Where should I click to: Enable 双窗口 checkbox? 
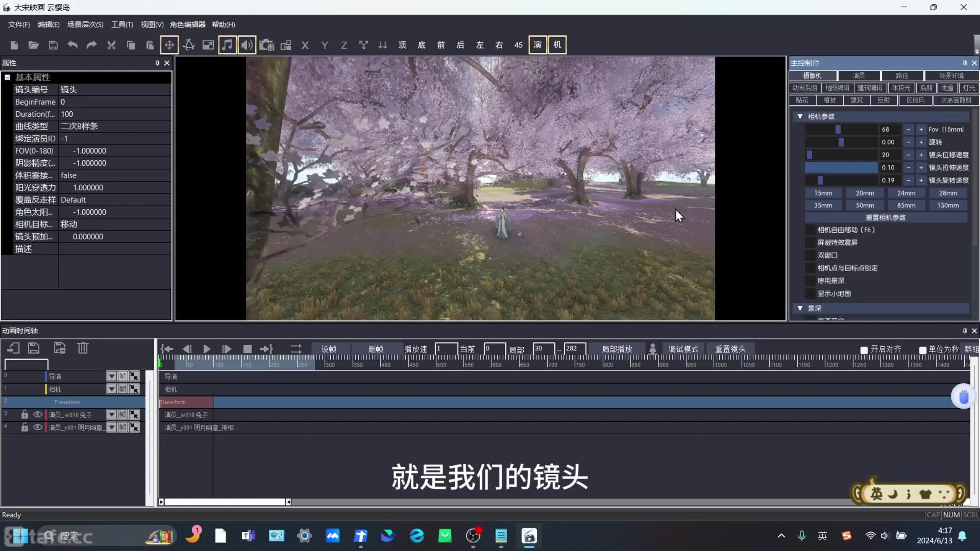(x=810, y=255)
